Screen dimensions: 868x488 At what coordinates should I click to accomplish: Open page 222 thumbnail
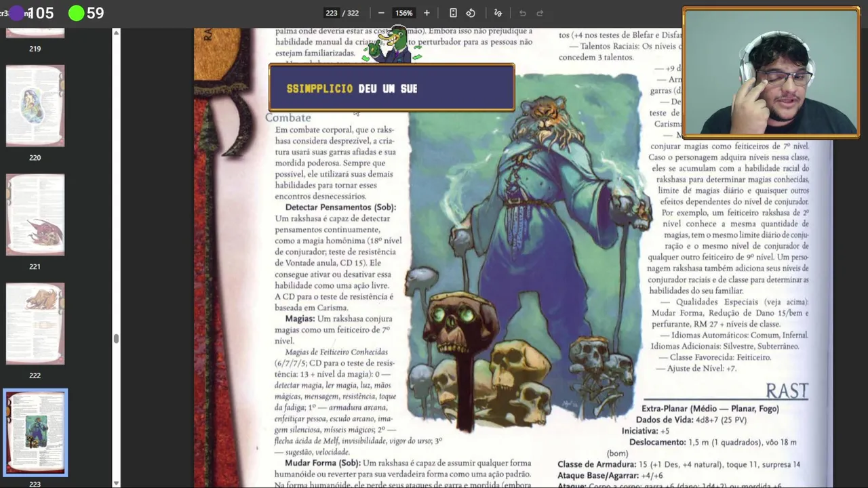[x=35, y=323]
